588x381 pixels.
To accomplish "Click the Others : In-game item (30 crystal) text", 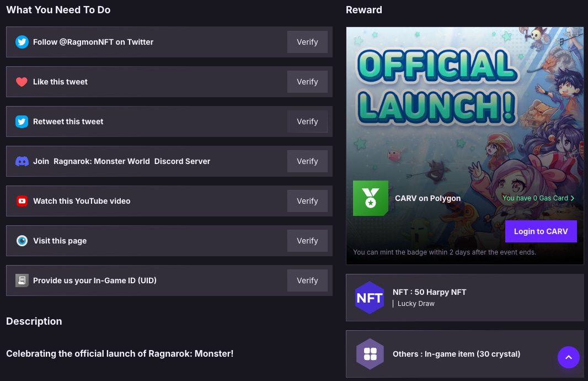I will 456,354.
